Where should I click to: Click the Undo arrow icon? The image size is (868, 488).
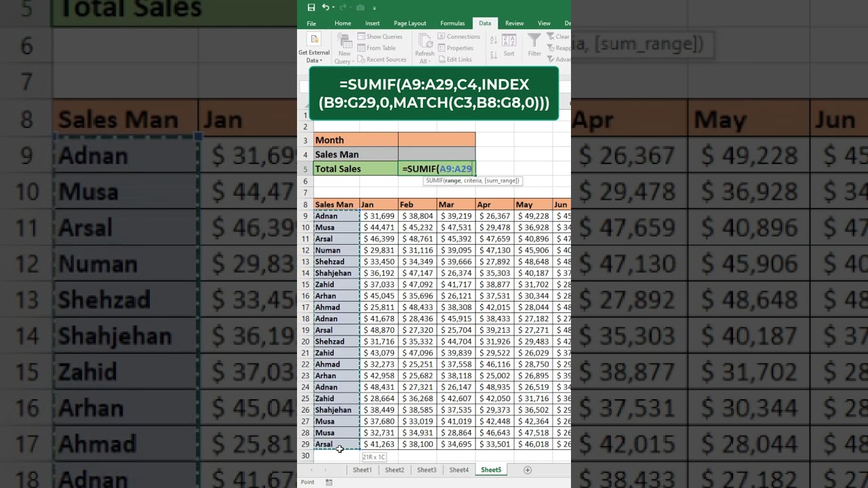(x=325, y=7)
